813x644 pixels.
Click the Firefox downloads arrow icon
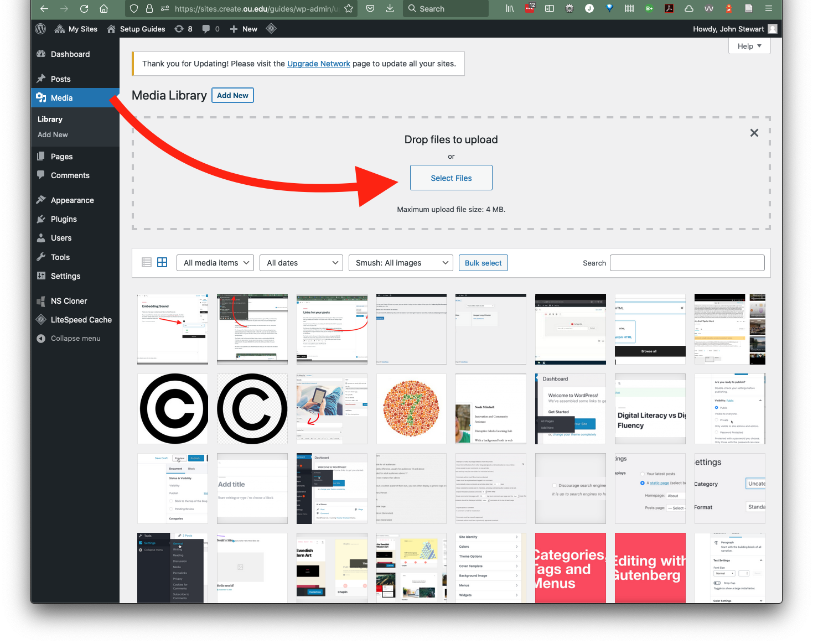point(390,9)
